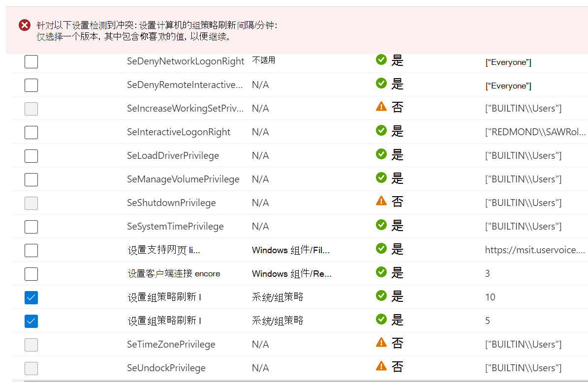Click green status icon for SeSystemTimePrivilege
Image resolution: width=588 pixels, height=382 pixels.
(381, 225)
